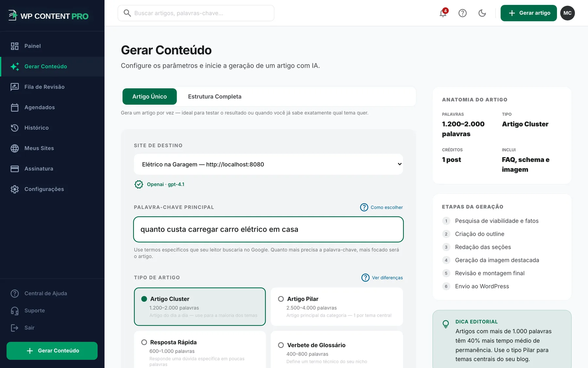Click the Sair logout icon
The width and height of the screenshot is (588, 368).
(15, 328)
